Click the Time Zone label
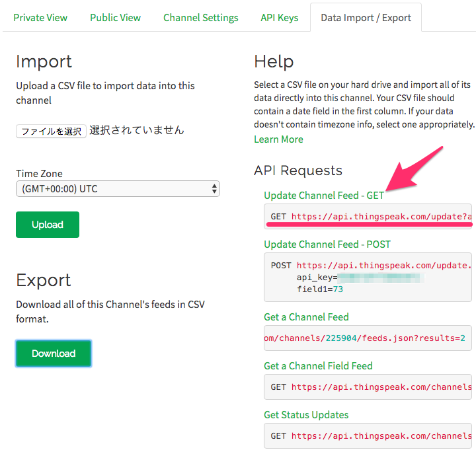This screenshot has width=476, height=450. pos(39,174)
